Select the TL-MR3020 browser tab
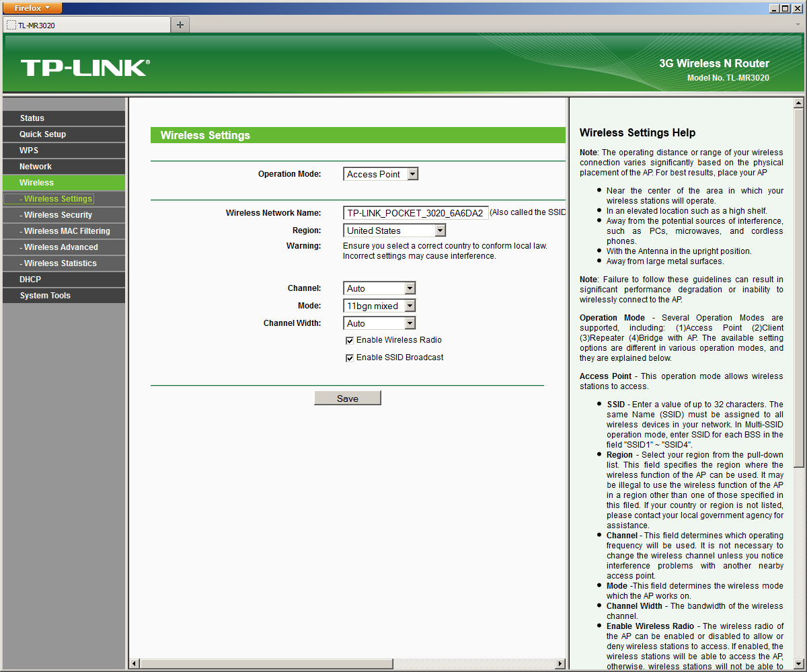 tap(86, 25)
